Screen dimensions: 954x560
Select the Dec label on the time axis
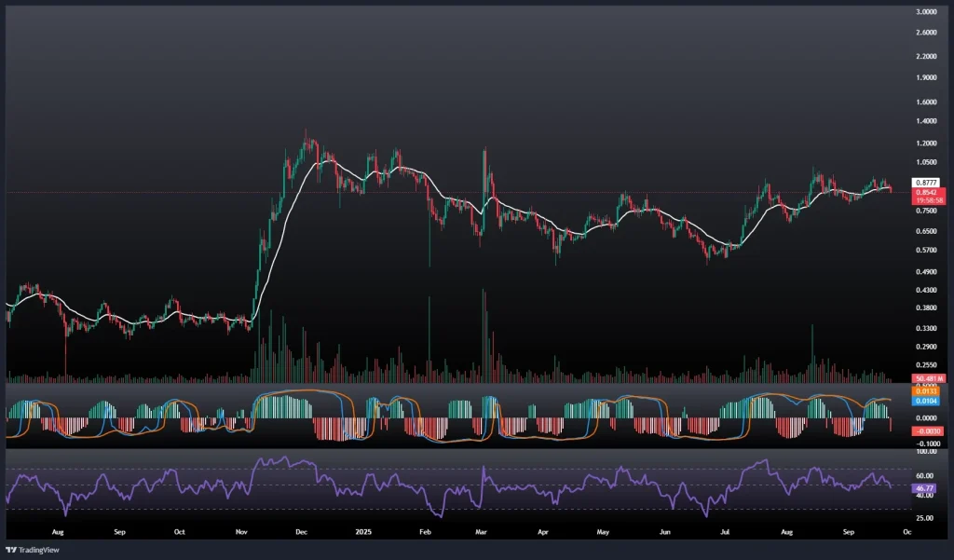tap(301, 531)
